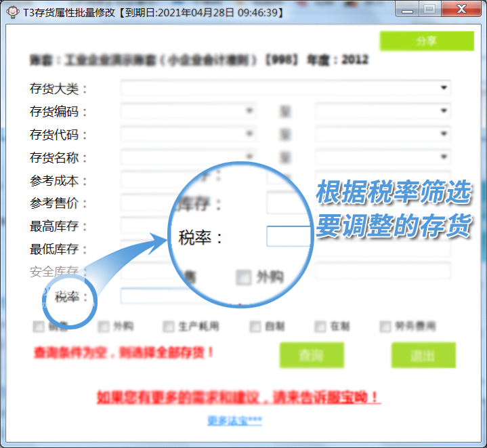This screenshot has height=448, width=487.
Task: Enable the 劳务费用 checkbox
Action: (385, 327)
